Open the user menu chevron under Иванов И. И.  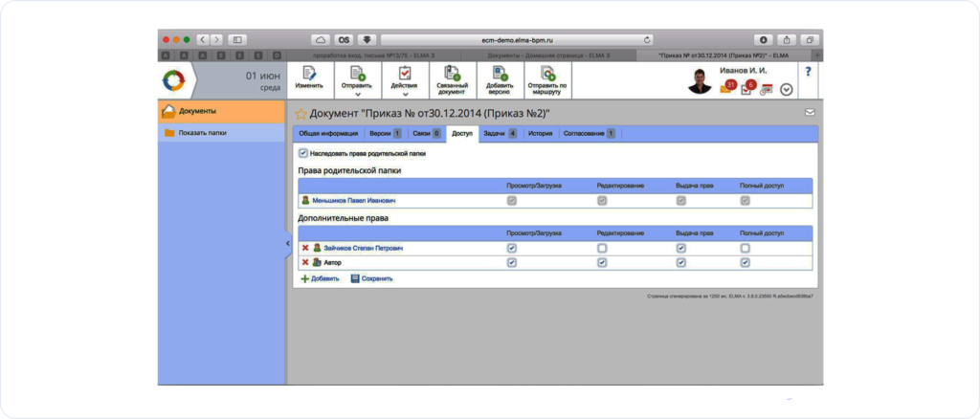click(787, 90)
